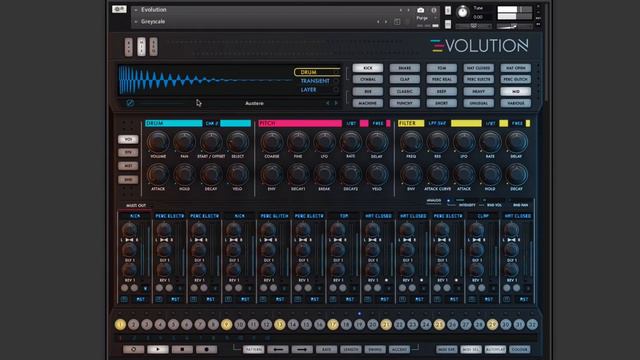
Task: Toggle sequencer step 1
Action: point(120,324)
